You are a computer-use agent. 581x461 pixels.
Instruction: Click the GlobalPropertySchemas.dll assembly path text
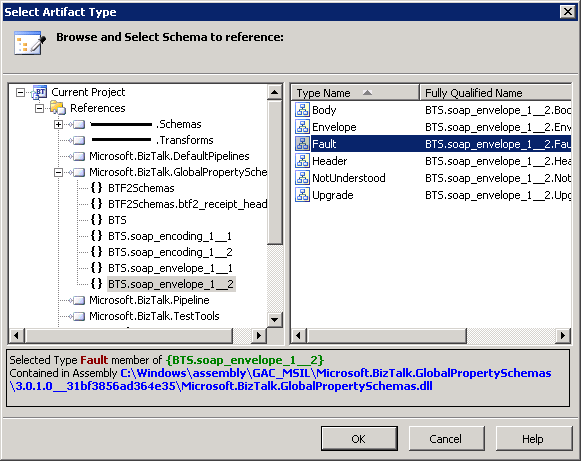coord(281,379)
